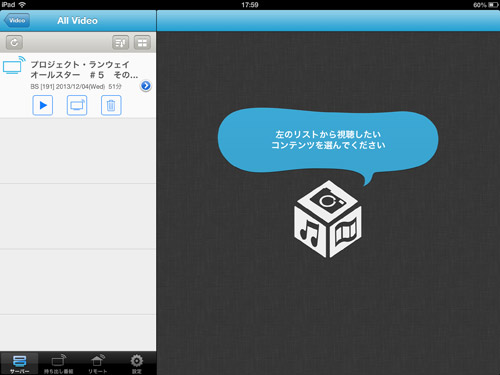Tap the streaming TV icon beside the title

(14, 65)
